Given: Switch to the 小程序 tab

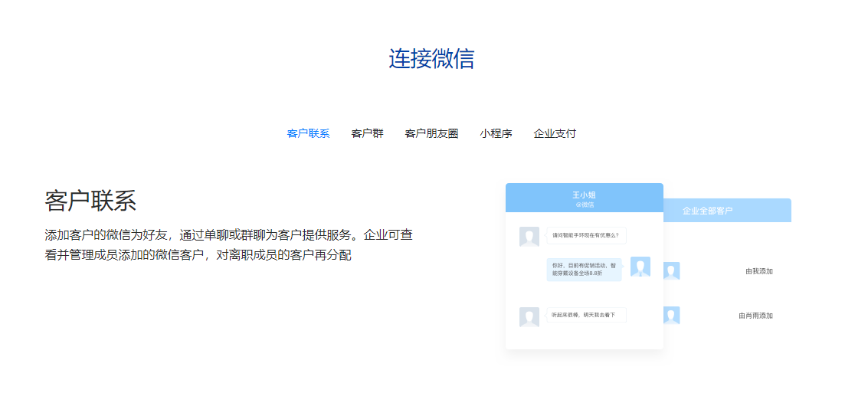Looking at the screenshot, I should tap(496, 133).
